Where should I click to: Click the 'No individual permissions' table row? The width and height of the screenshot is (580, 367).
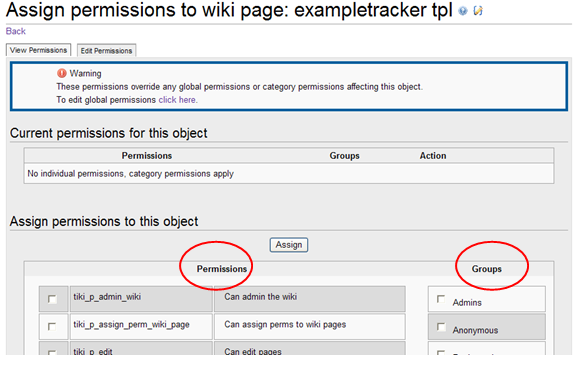[x=289, y=174]
